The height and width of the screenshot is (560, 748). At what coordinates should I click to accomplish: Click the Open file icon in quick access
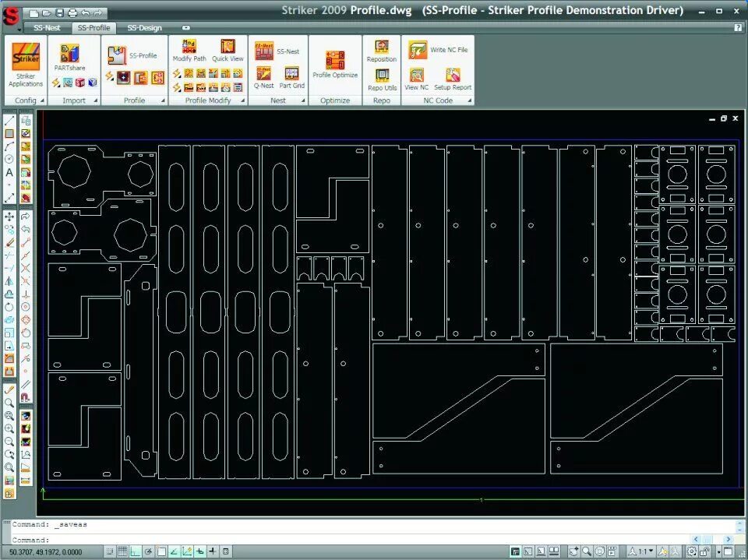[x=47, y=13]
